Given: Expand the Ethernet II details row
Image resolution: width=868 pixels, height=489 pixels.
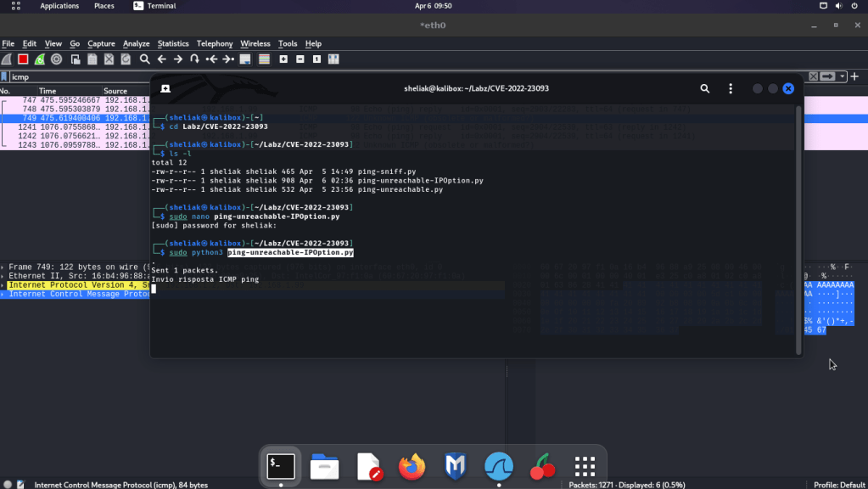Looking at the screenshot, I should pos(3,276).
